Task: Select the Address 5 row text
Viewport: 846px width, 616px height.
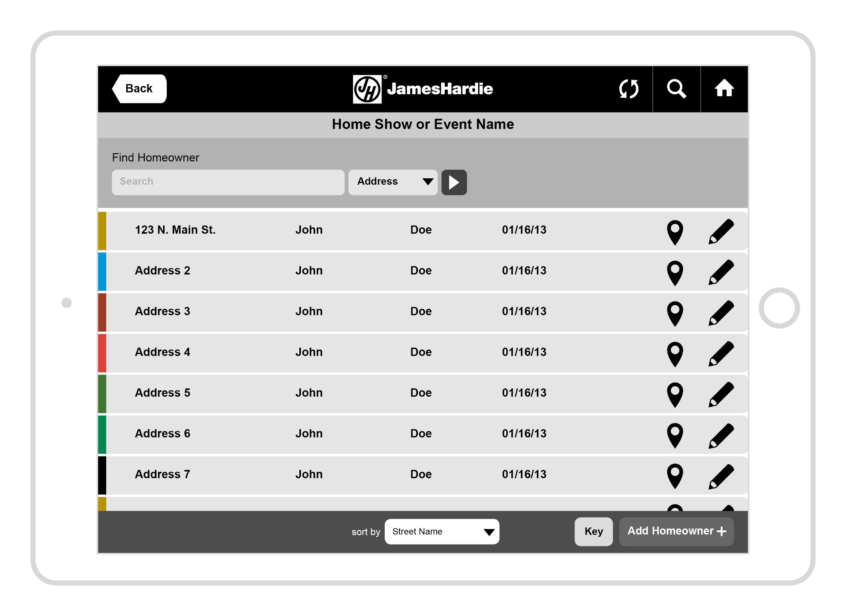Action: click(162, 392)
